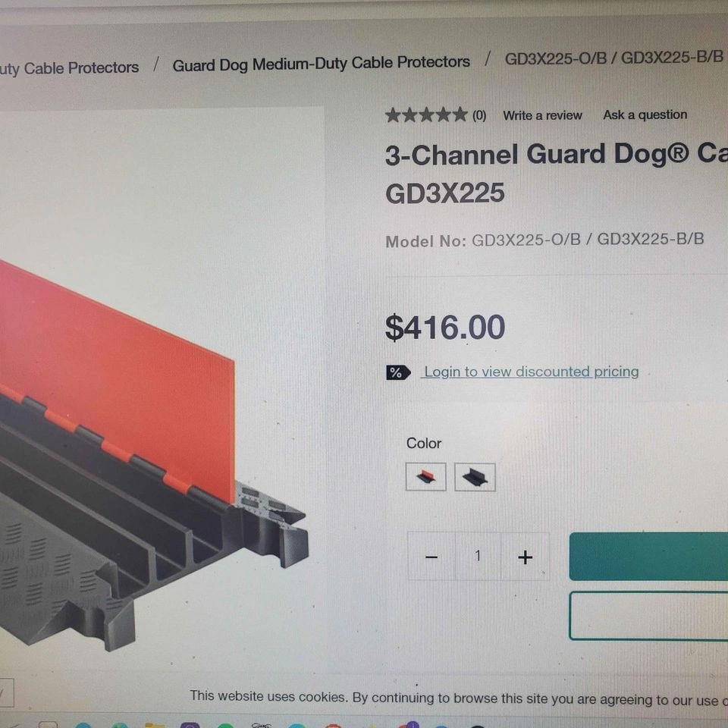Image resolution: width=728 pixels, height=728 pixels.
Task: Click the solid teal button beside quantity
Action: 648,556
